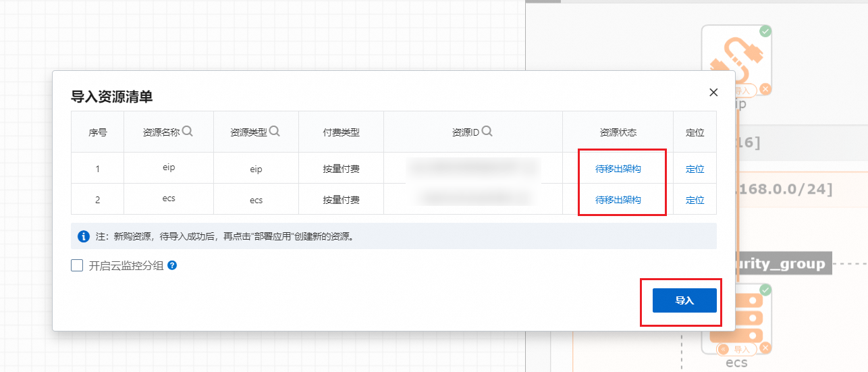Remove ecs node via orange X badge
Screen dimensions: 868x372
(x=765, y=348)
